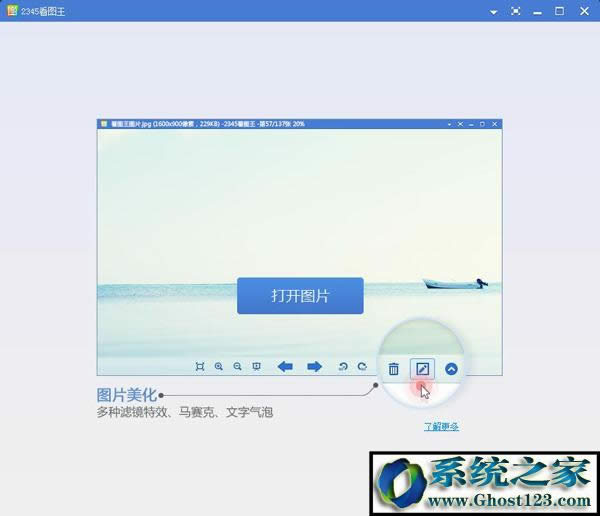Image resolution: width=600 pixels, height=516 pixels.
Task: Click the 打开图片 button
Action: (300, 296)
